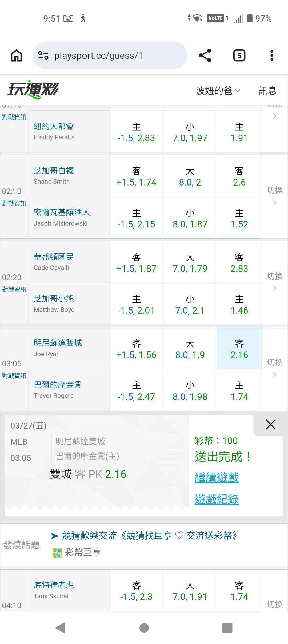Viewport: 288px width, 644px height.
Task: Expand the 波妞的爸 user dropdown
Action: point(218,91)
